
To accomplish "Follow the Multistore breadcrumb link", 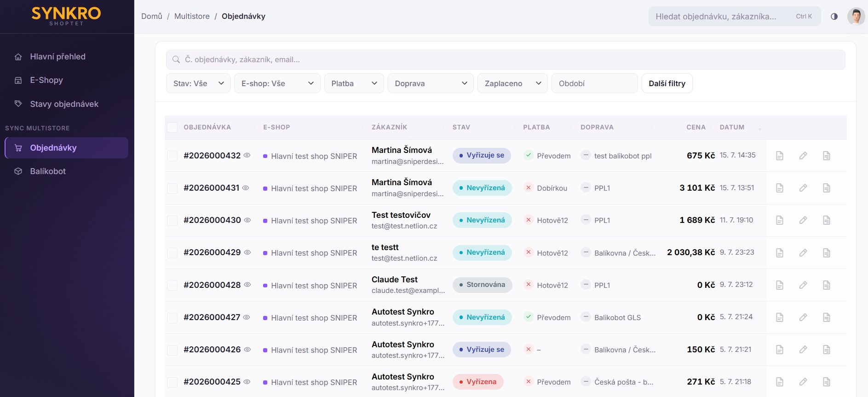I will (192, 17).
